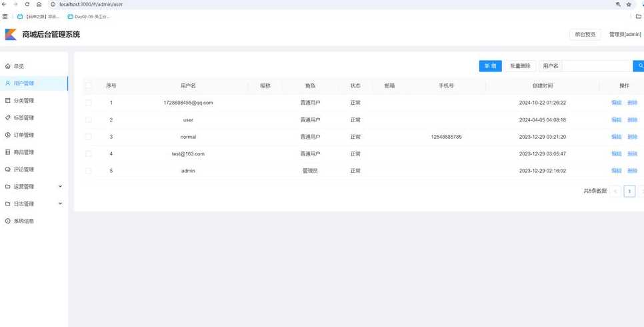
Task: Click the 手机号 column header
Action: (x=446, y=85)
